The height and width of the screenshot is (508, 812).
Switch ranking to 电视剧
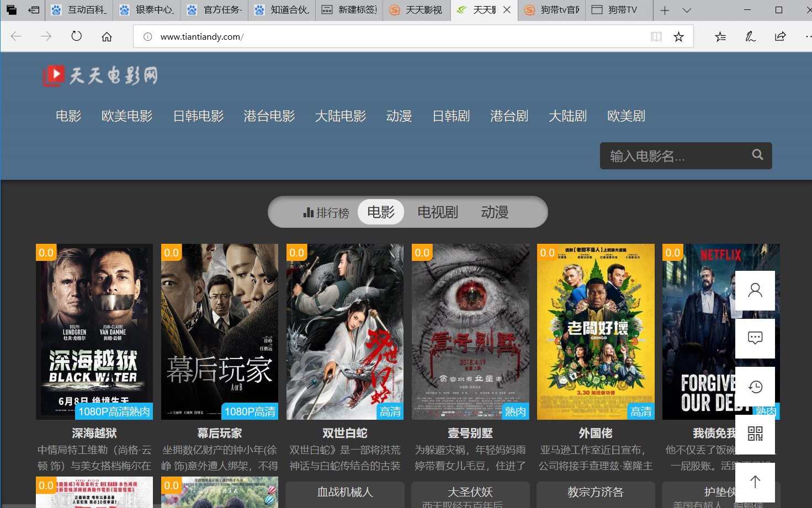coord(438,212)
